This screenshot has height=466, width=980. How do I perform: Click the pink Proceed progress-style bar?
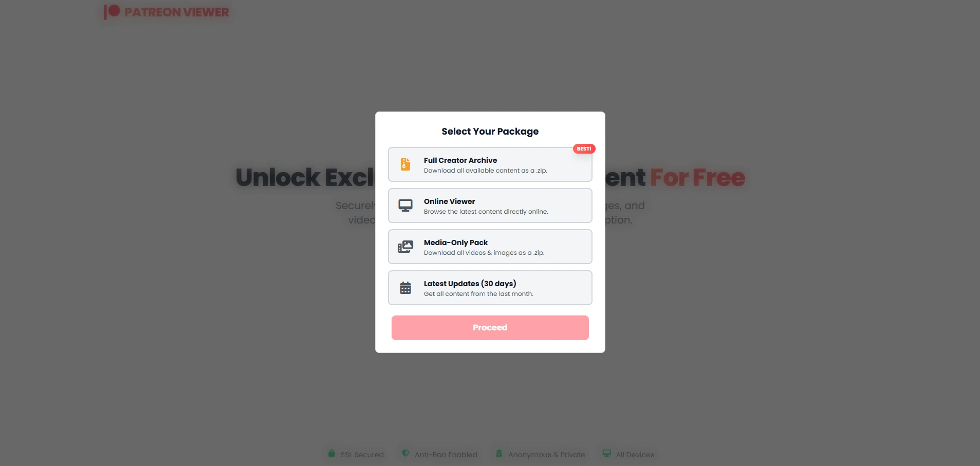tap(490, 327)
